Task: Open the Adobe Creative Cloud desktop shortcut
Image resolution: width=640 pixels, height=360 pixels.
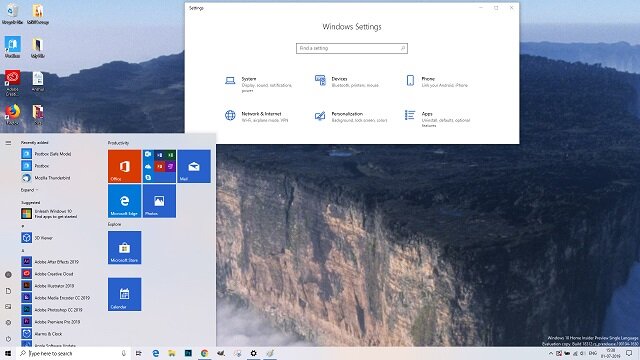Action: click(x=12, y=83)
